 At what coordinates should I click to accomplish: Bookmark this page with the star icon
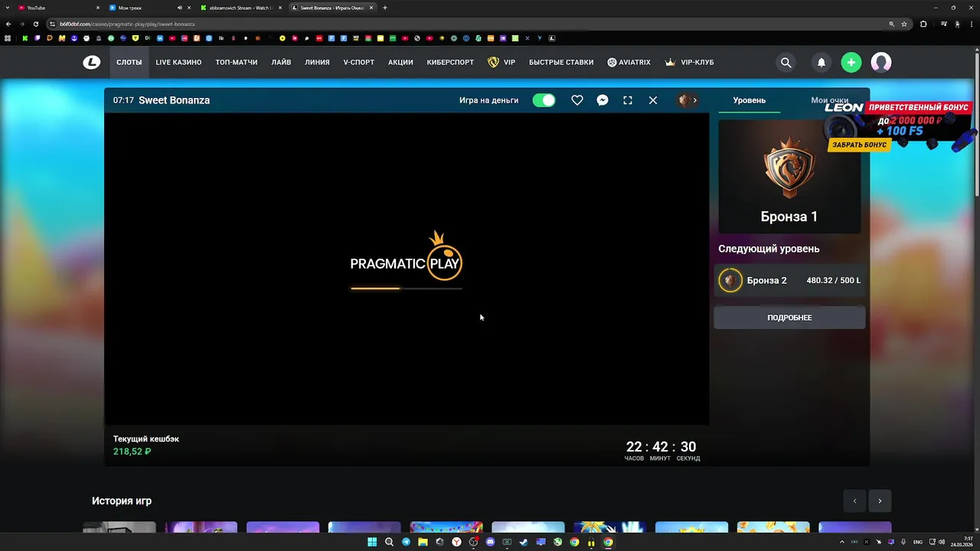click(904, 24)
